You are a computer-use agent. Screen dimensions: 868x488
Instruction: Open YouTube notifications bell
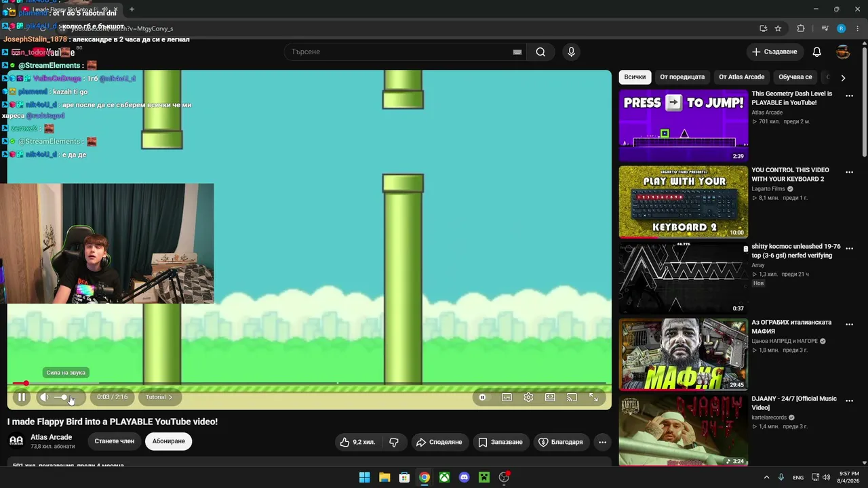pyautogui.click(x=817, y=52)
